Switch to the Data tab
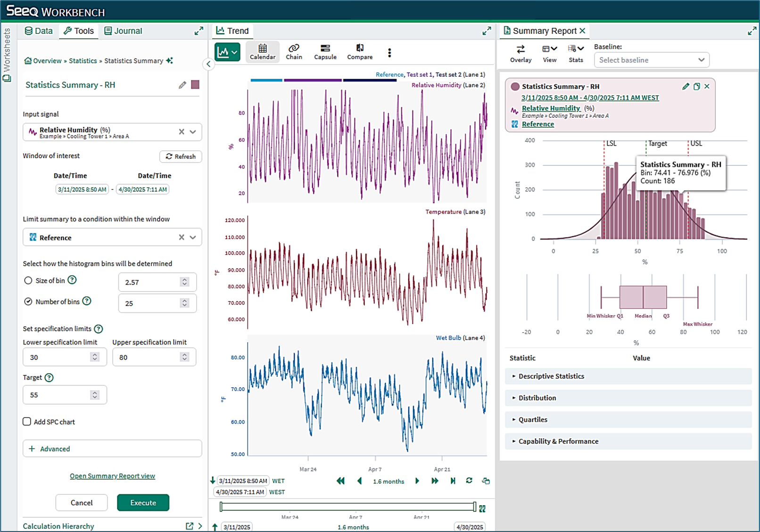760x532 pixels. pyautogui.click(x=39, y=31)
